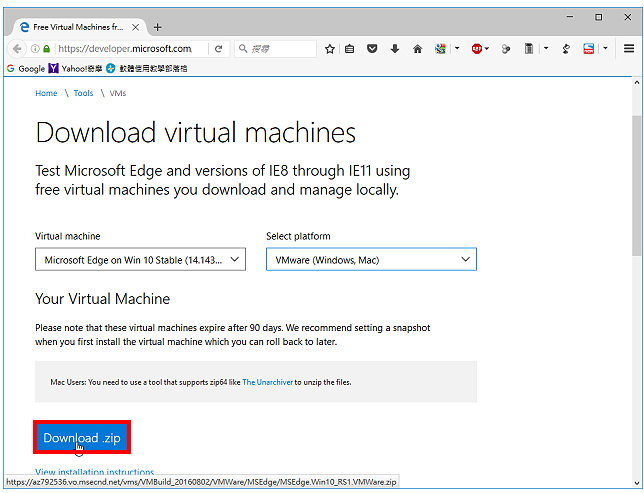Go back with the browser back arrow
Image resolution: width=644 pixels, height=493 pixels.
[17, 49]
